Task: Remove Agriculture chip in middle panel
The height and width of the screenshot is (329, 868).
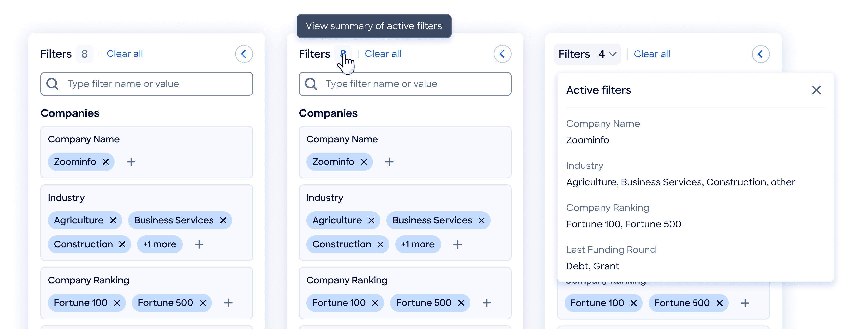Action: pos(371,220)
